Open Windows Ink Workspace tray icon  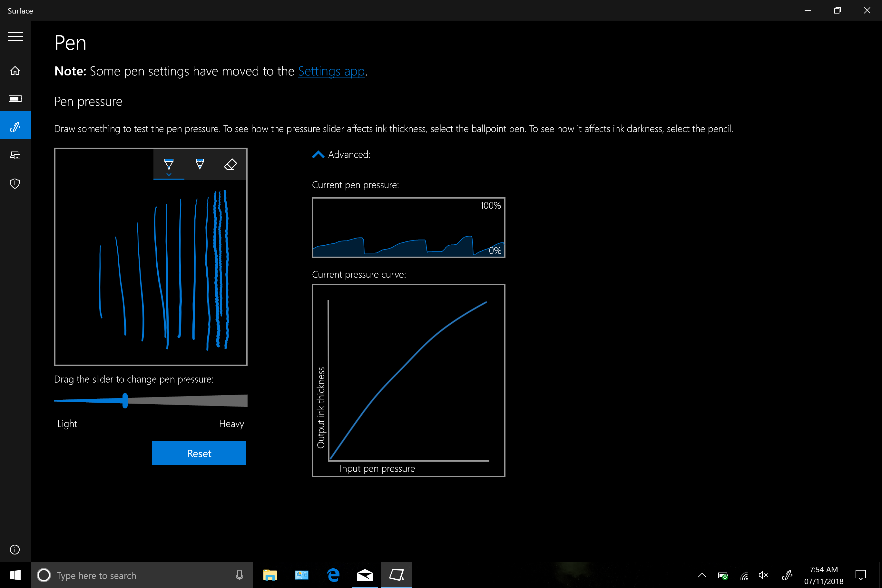tap(787, 575)
